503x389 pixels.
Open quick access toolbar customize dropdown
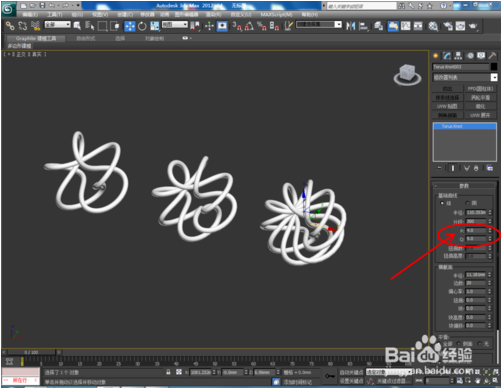pyautogui.click(x=79, y=6)
